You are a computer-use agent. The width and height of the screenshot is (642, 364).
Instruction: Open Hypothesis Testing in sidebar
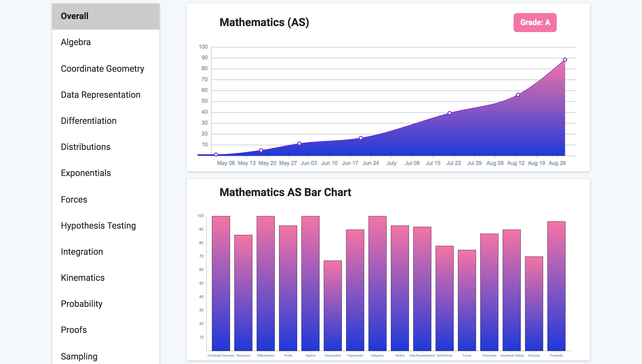click(x=98, y=226)
